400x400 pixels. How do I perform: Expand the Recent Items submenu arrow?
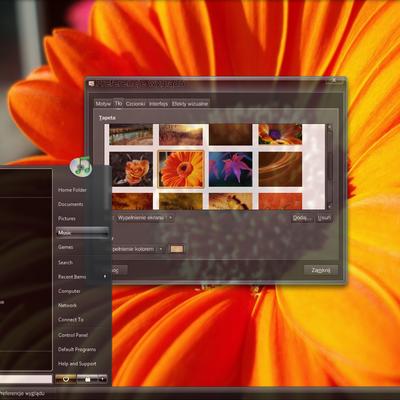point(105,276)
